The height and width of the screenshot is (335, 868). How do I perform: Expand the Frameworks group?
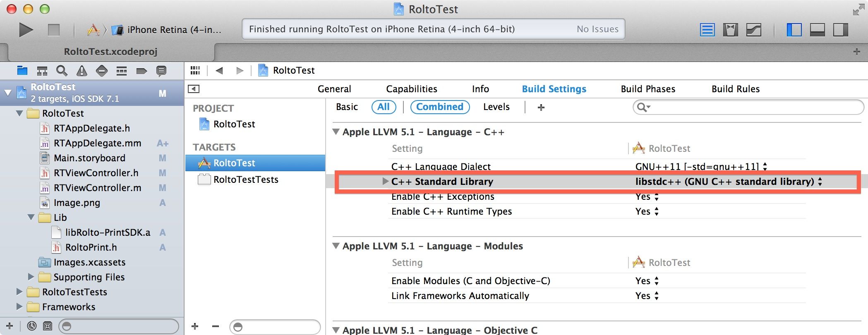pyautogui.click(x=19, y=306)
